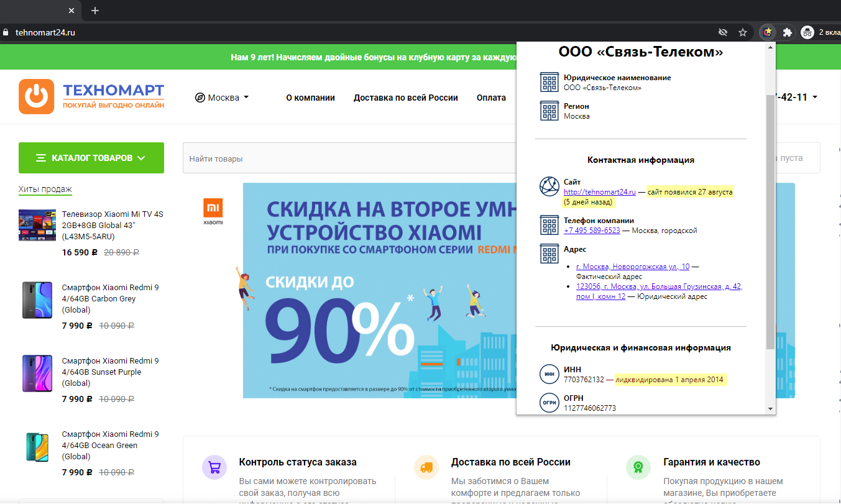Click the shopping cart icon for Контроль статуса заказа
The width and height of the screenshot is (841, 504).
(214, 467)
